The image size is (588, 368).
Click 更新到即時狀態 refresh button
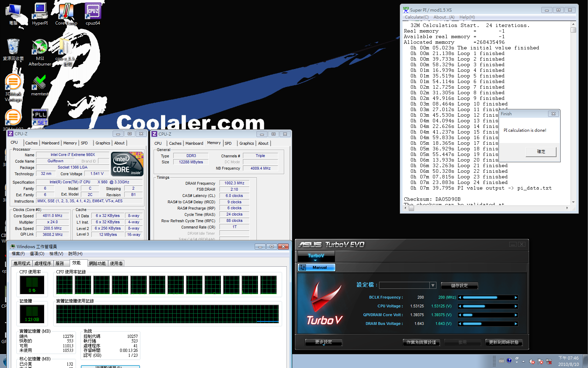click(504, 342)
